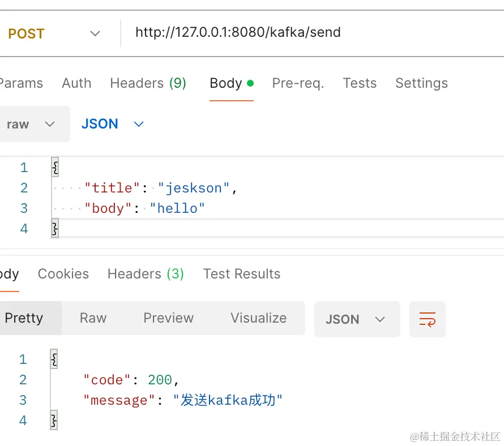Open request Headers (9) tab
This screenshot has height=446, width=504.
pyautogui.click(x=148, y=83)
